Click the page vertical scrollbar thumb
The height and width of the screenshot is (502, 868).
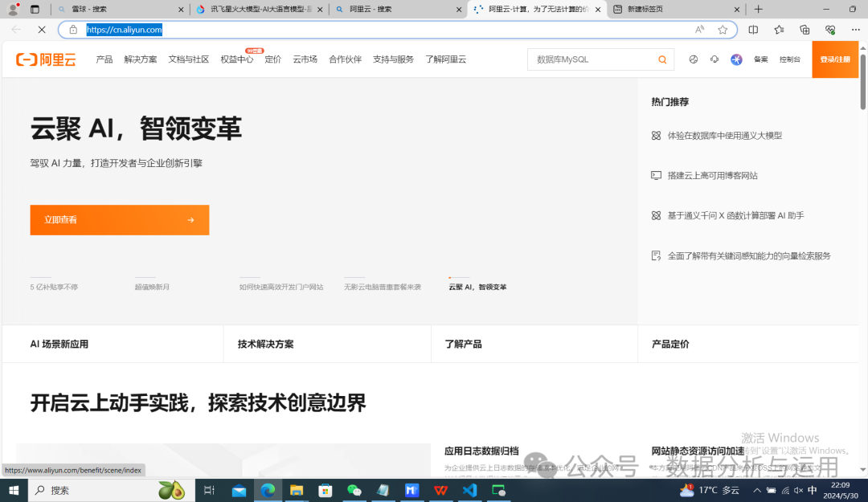(862, 80)
